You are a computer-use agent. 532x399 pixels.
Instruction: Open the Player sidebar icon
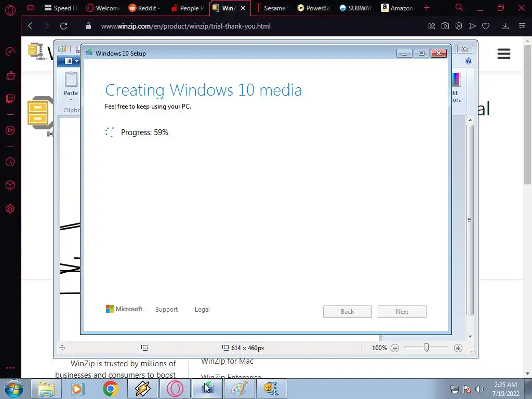coord(10,130)
